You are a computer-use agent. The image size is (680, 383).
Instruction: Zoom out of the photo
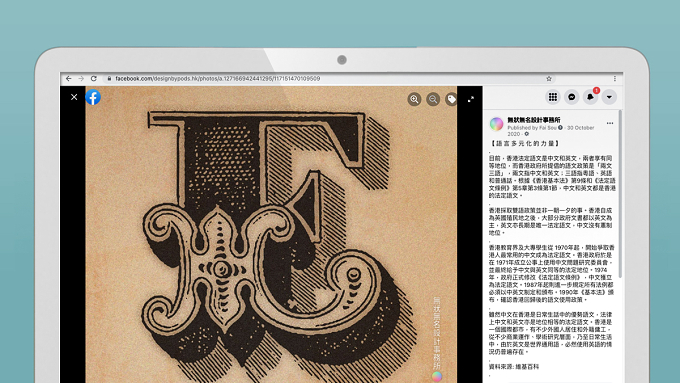click(433, 99)
